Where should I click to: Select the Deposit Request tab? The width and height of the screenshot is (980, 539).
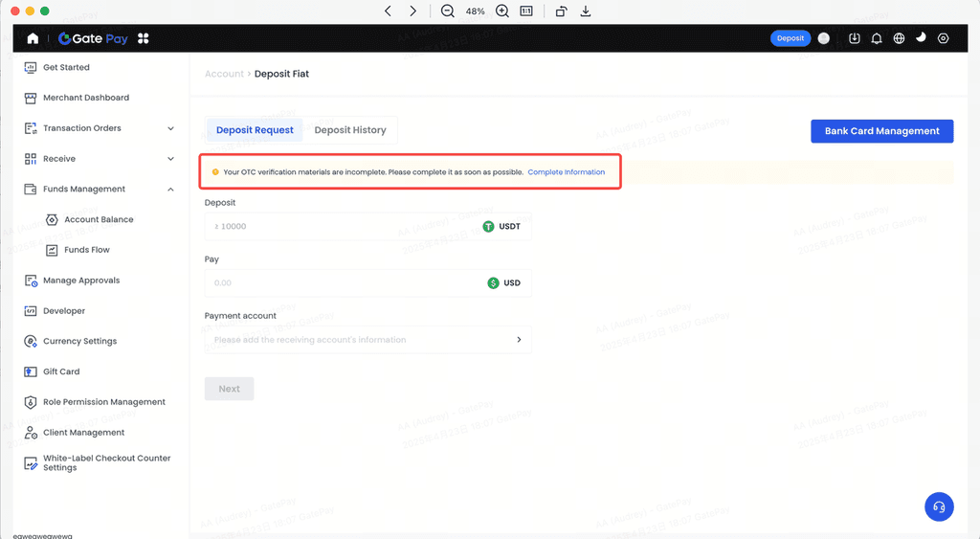tap(255, 130)
